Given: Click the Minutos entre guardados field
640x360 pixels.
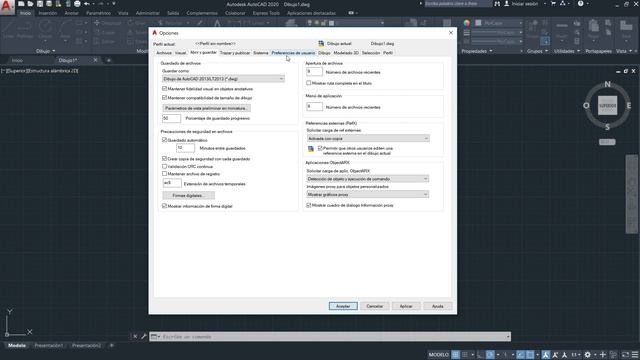Looking at the screenshot, I should tap(185, 148).
